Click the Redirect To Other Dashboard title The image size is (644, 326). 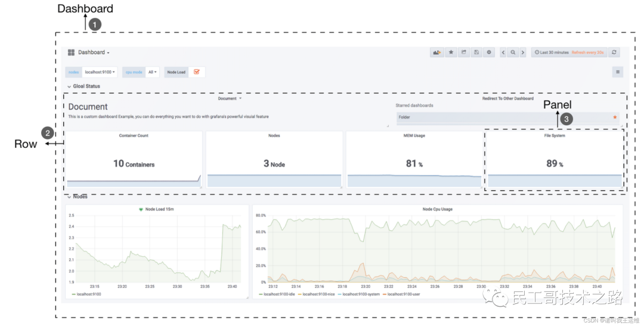(507, 98)
